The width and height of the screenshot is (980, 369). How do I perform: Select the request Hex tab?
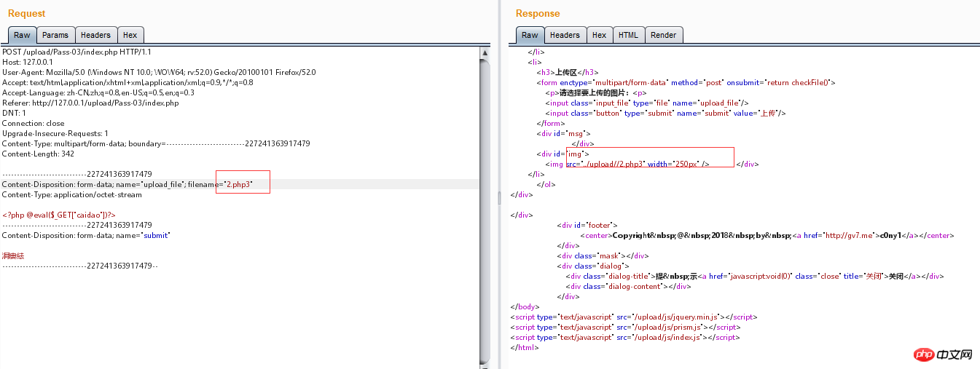[130, 35]
